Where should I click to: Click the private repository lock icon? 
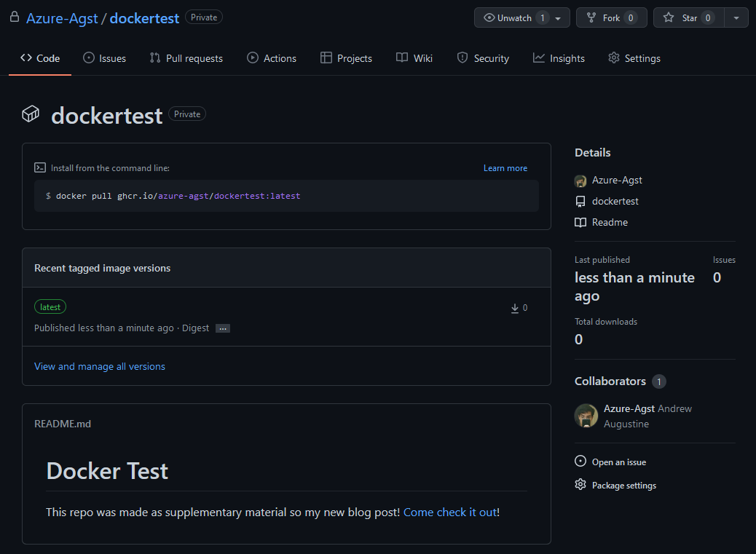(15, 17)
